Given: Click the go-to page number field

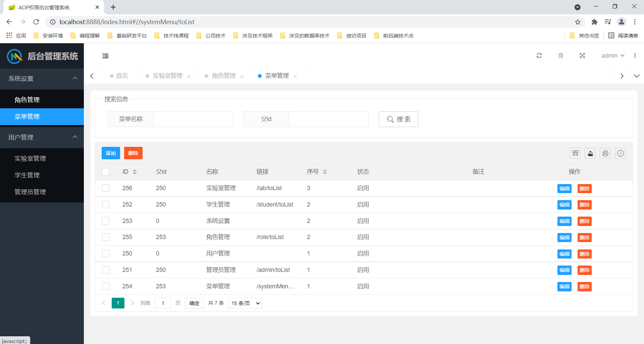Looking at the screenshot, I should click(163, 303).
